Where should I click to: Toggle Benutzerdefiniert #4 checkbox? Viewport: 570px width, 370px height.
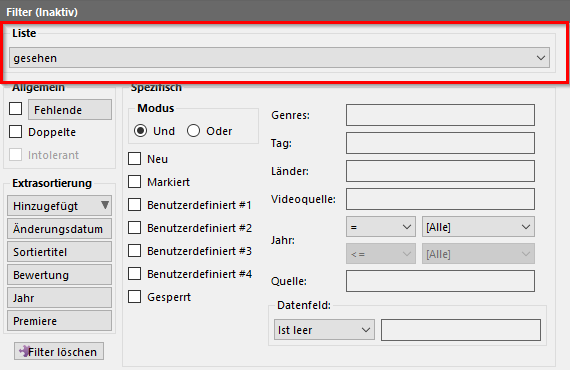click(135, 274)
